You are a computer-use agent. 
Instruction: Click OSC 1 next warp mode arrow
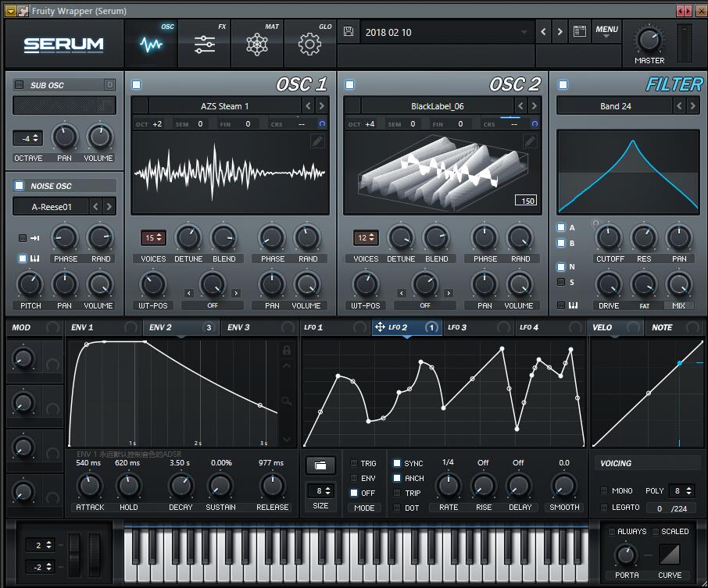point(236,293)
